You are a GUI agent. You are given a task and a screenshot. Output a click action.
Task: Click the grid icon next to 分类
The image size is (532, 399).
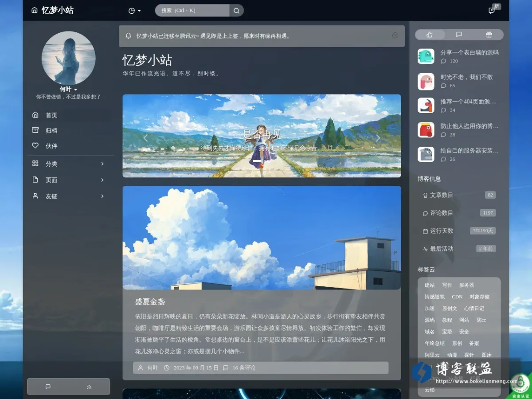[35, 164]
